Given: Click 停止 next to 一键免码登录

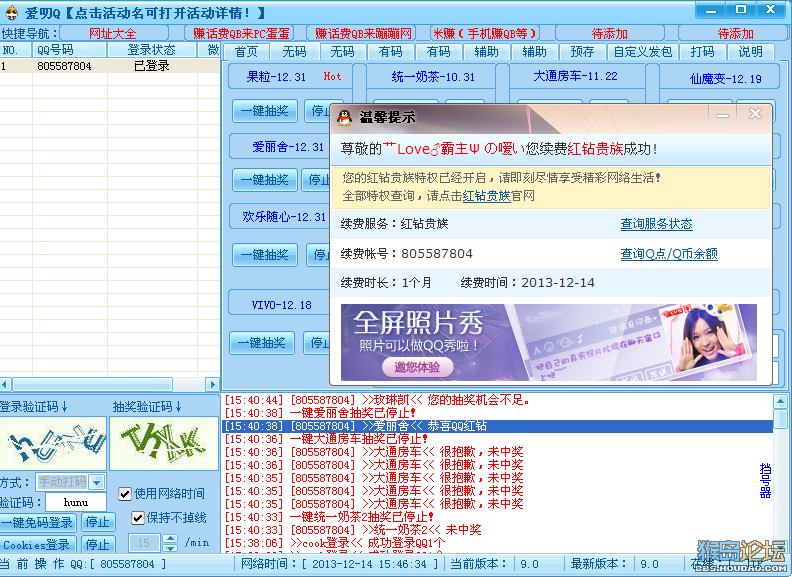Looking at the screenshot, I should pyautogui.click(x=97, y=522).
